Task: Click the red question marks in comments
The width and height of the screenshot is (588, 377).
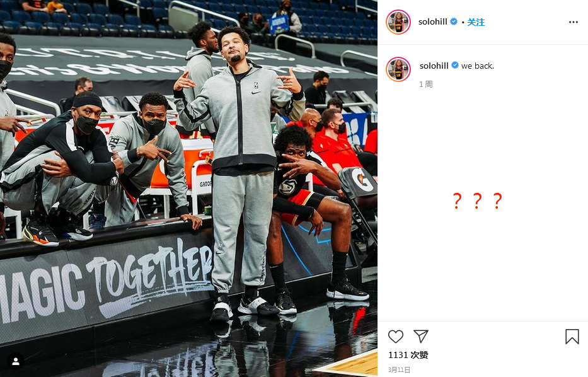Action: click(x=477, y=201)
